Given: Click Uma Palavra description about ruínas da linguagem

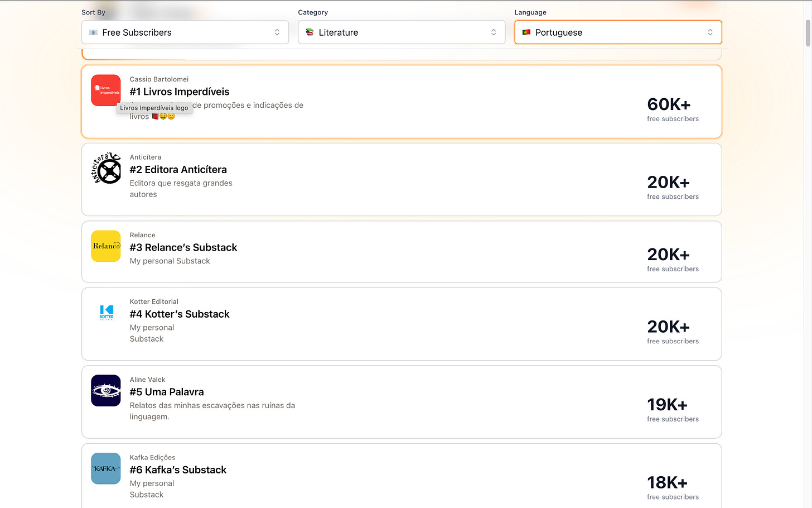Looking at the screenshot, I should pyautogui.click(x=212, y=411).
